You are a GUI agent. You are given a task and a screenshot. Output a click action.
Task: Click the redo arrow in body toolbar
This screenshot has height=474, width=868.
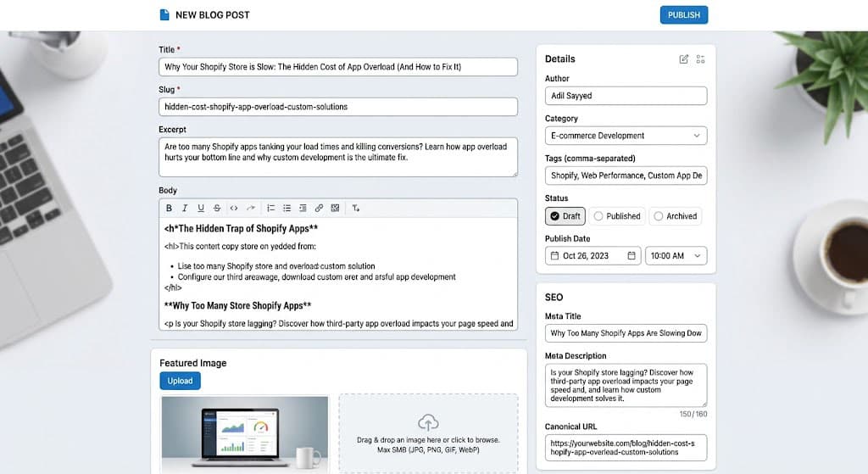[x=251, y=209]
